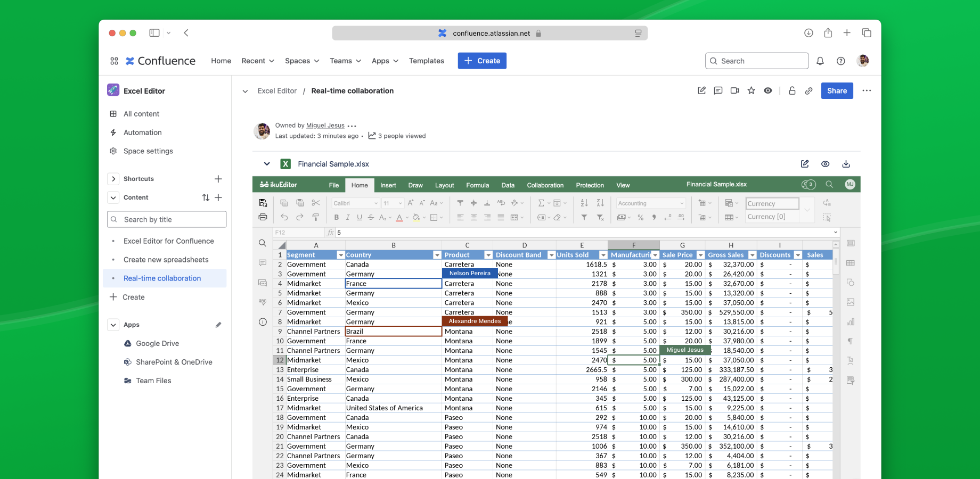The image size is (980, 479).
Task: Click the Print icon in editor toolbar
Action: coord(263,217)
